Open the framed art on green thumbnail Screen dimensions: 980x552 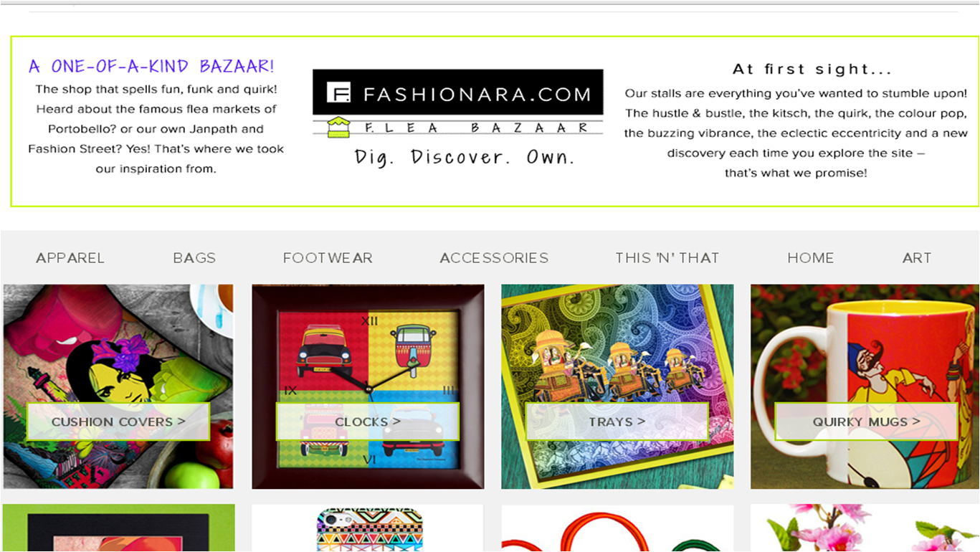click(x=118, y=528)
